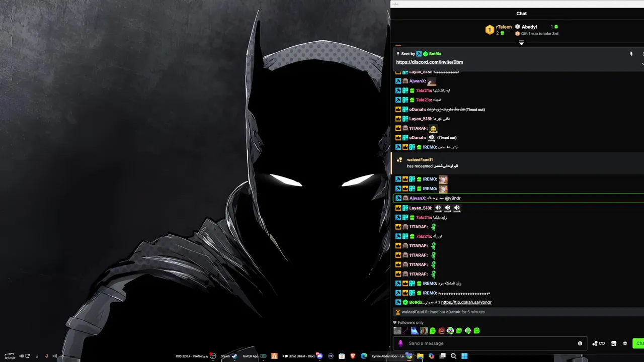Insert the first gray quick emote
The width and height of the screenshot is (644, 362).
[x=397, y=330]
